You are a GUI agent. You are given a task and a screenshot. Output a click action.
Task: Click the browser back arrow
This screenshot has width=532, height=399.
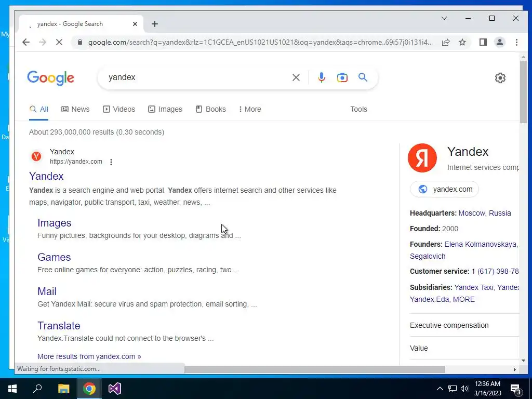26,42
